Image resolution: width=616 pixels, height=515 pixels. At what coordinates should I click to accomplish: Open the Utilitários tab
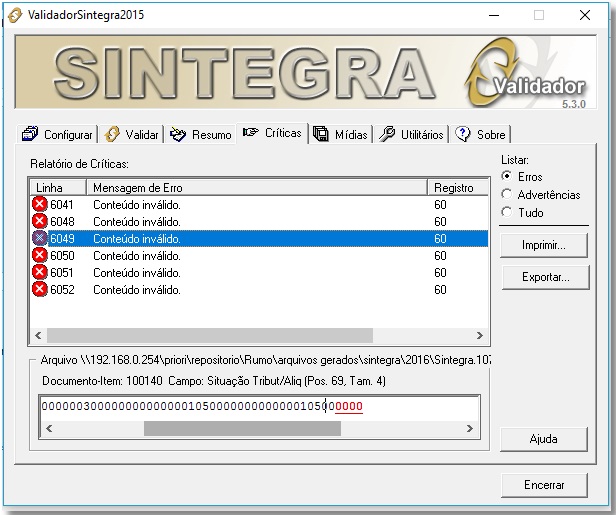click(x=412, y=135)
